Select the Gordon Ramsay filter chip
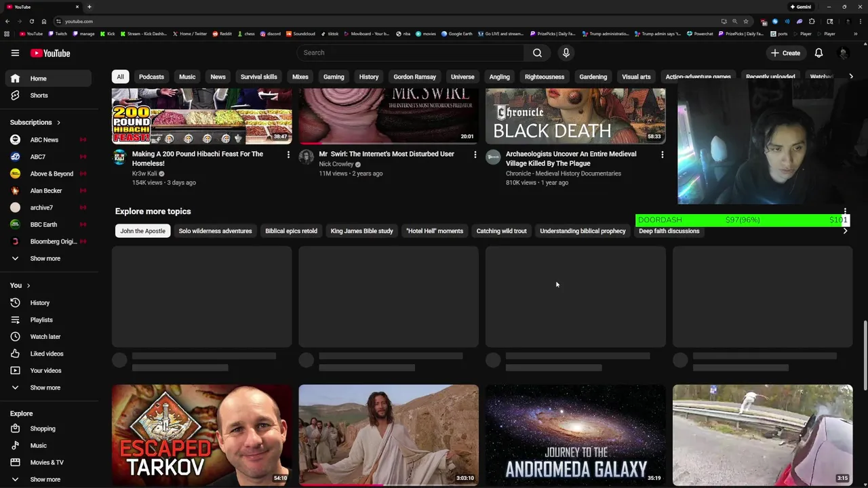 click(x=414, y=77)
